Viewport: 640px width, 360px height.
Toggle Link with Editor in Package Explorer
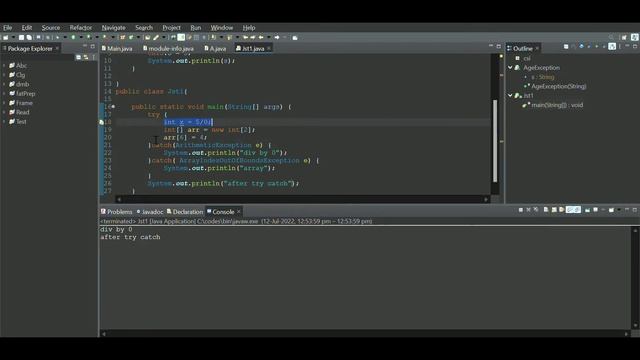coord(86,57)
